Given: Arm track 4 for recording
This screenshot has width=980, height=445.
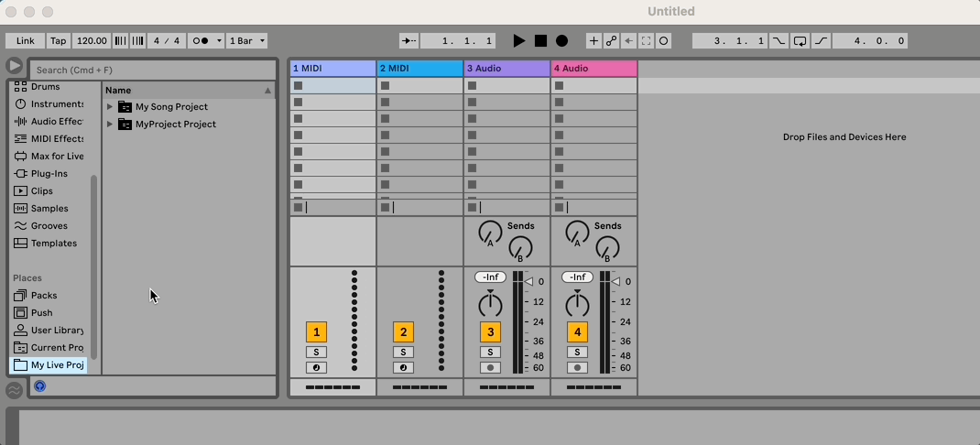Looking at the screenshot, I should point(577,368).
